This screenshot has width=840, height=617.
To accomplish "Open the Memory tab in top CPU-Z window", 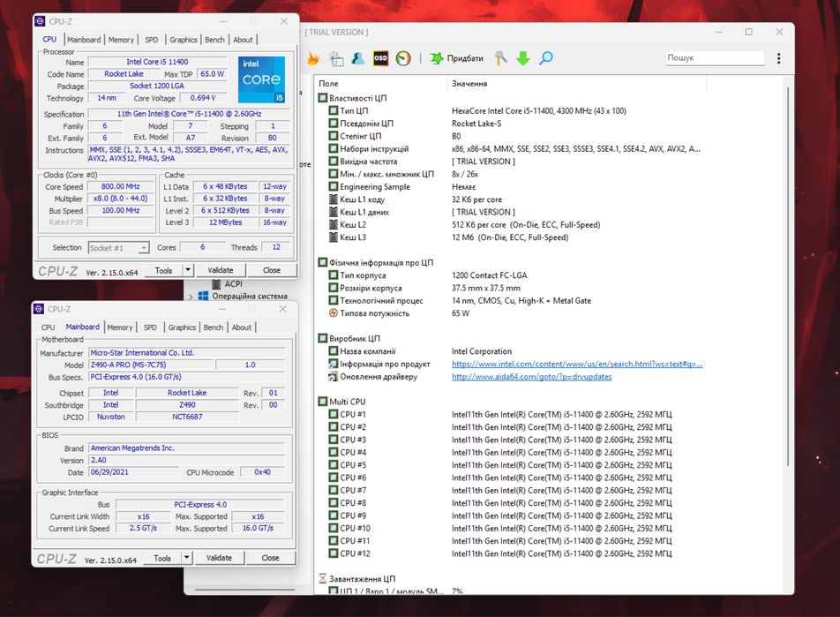I will click(x=121, y=40).
